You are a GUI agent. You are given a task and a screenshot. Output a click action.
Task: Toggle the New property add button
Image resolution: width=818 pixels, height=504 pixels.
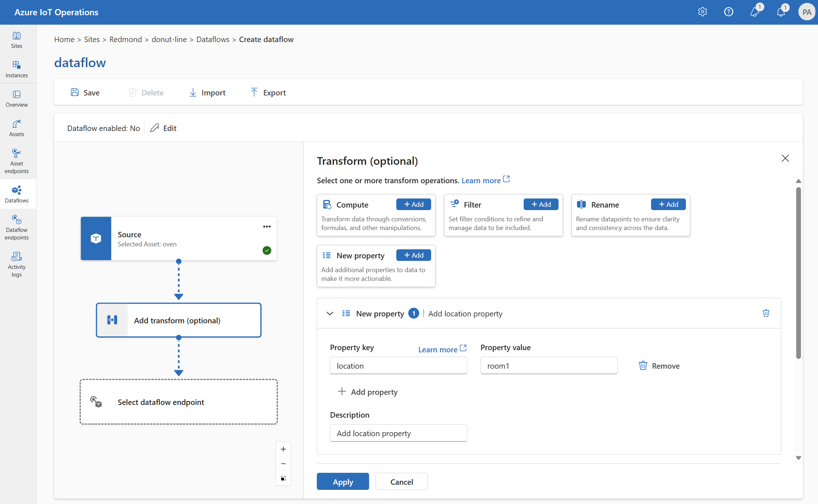coord(414,255)
